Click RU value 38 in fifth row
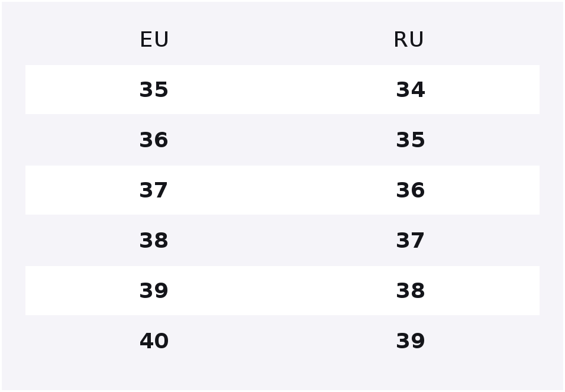The width and height of the screenshot is (565, 392). click(411, 290)
